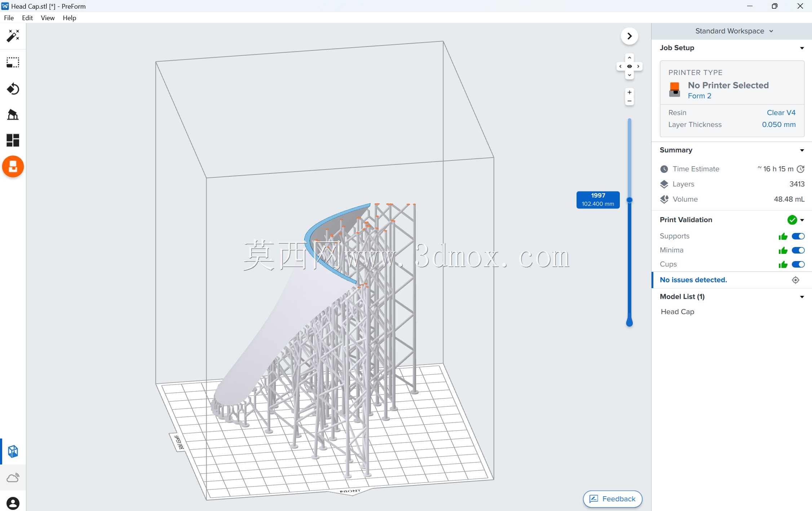Click the Supports thumbs-up icon
Screen dimensions: 812x511
[x=783, y=236]
